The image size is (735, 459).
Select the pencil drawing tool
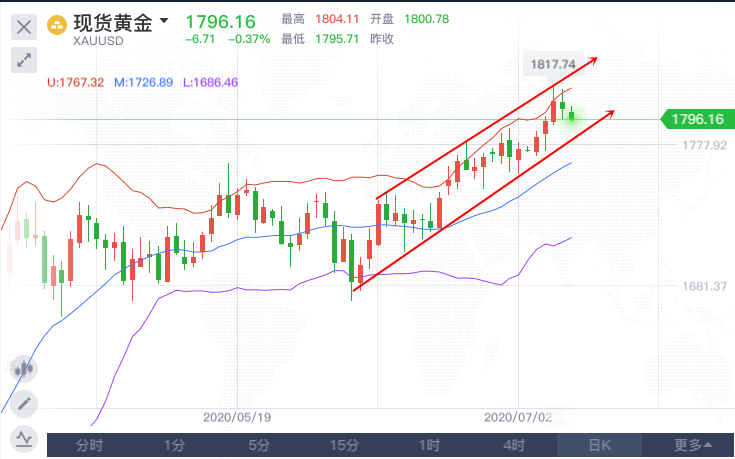22,404
